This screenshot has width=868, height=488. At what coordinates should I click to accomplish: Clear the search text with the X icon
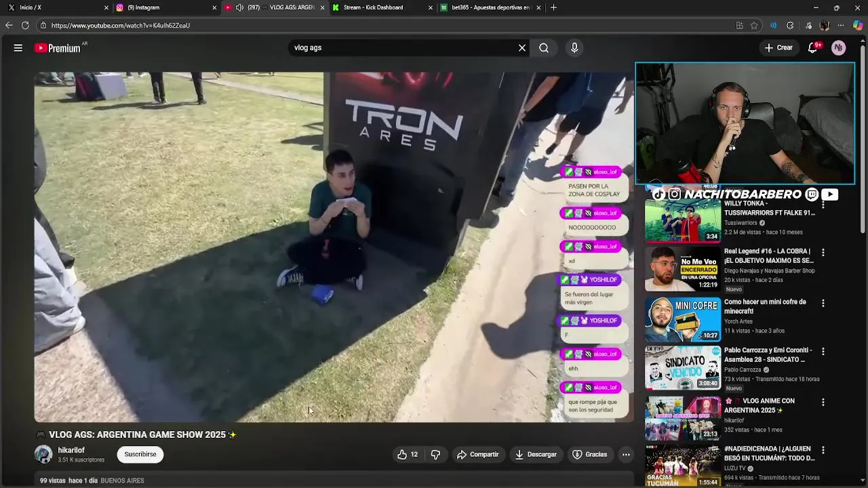tap(522, 48)
